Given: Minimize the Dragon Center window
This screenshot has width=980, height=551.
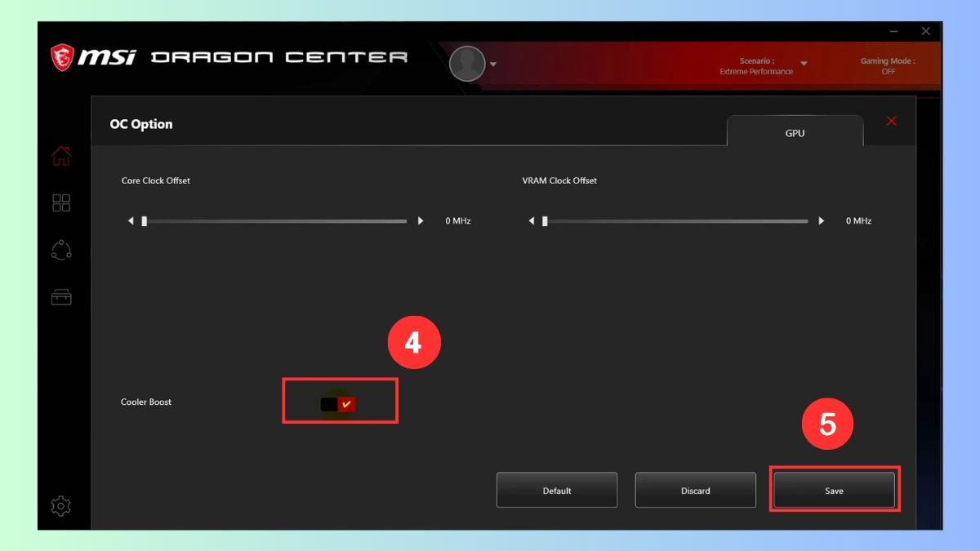Looking at the screenshot, I should [x=895, y=31].
